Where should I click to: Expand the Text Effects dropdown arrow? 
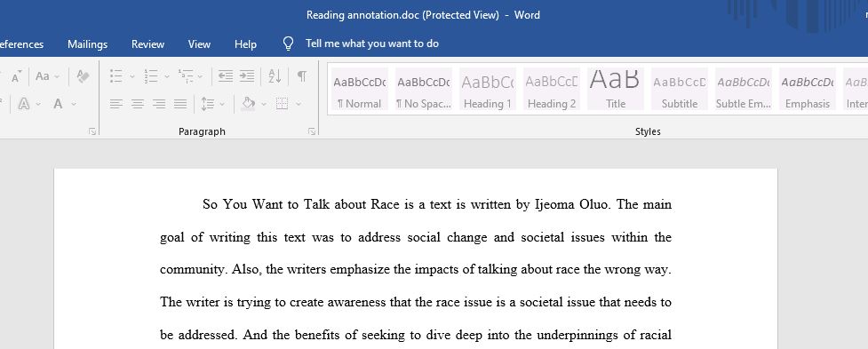tap(38, 104)
